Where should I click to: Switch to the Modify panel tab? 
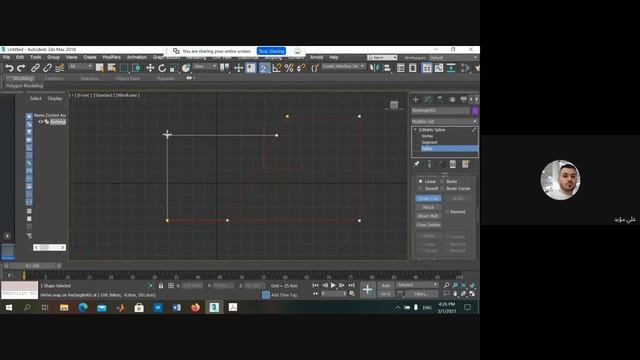428,99
